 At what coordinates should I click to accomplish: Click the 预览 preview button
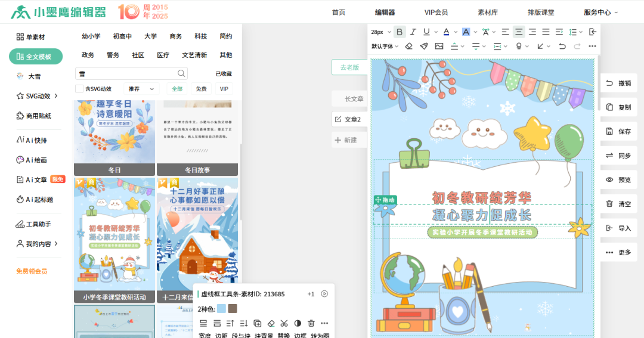(x=618, y=180)
